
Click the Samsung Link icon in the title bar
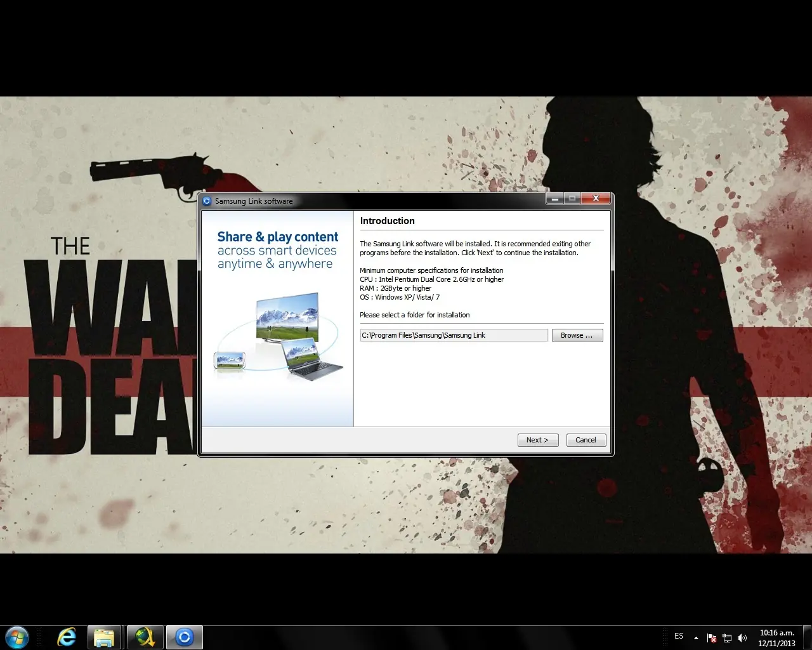tap(207, 201)
